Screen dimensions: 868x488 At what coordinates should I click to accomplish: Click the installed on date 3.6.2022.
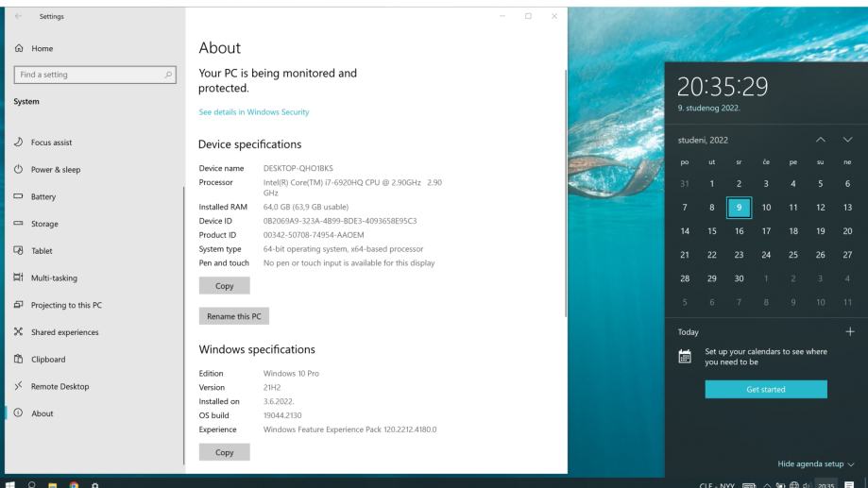pos(279,401)
